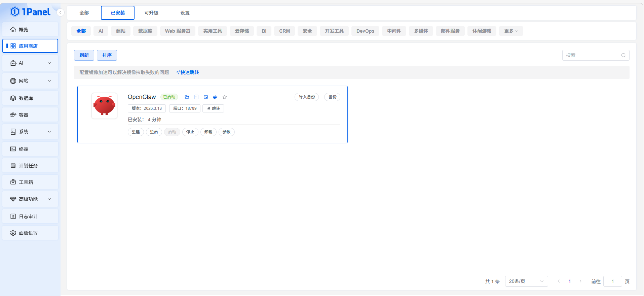This screenshot has height=296, width=644.
Task: Click the search magnifier icon
Action: 623,55
